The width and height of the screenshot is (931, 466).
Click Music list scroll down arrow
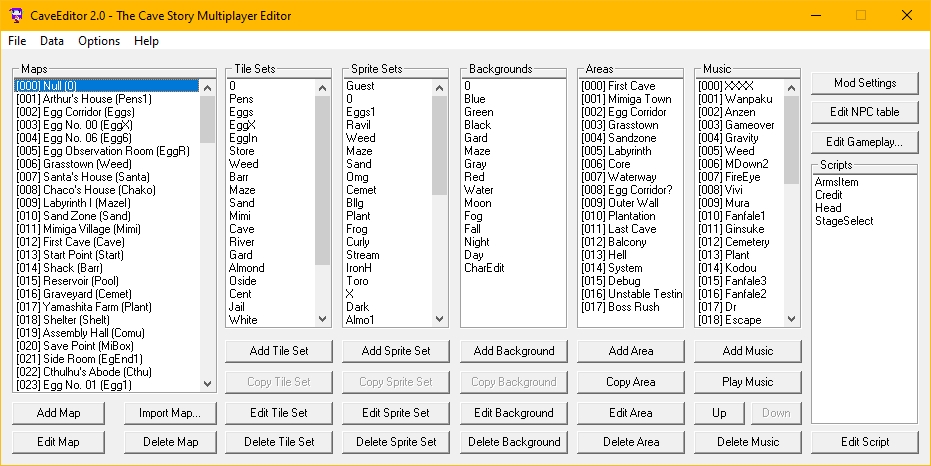click(791, 319)
